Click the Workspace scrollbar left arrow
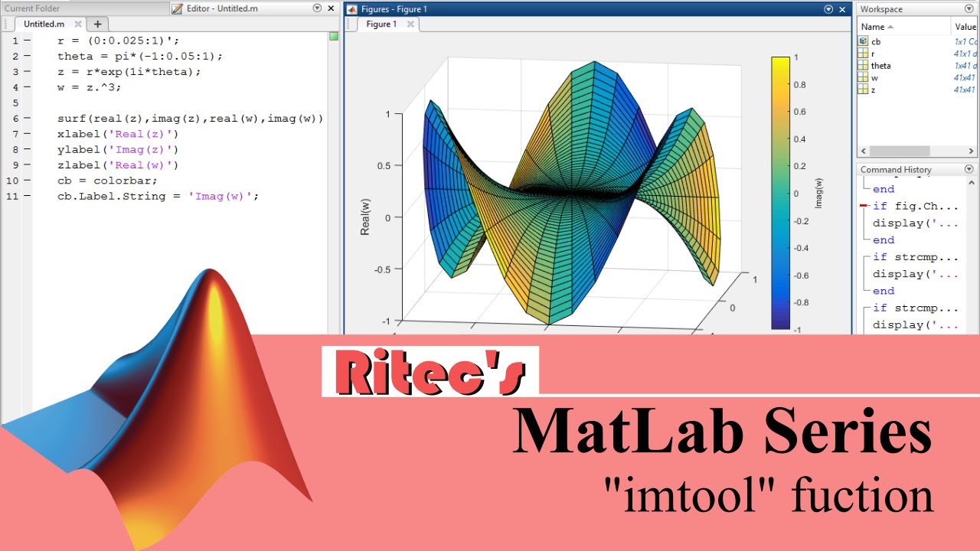Screen dimensions: 980x551 pos(862,152)
